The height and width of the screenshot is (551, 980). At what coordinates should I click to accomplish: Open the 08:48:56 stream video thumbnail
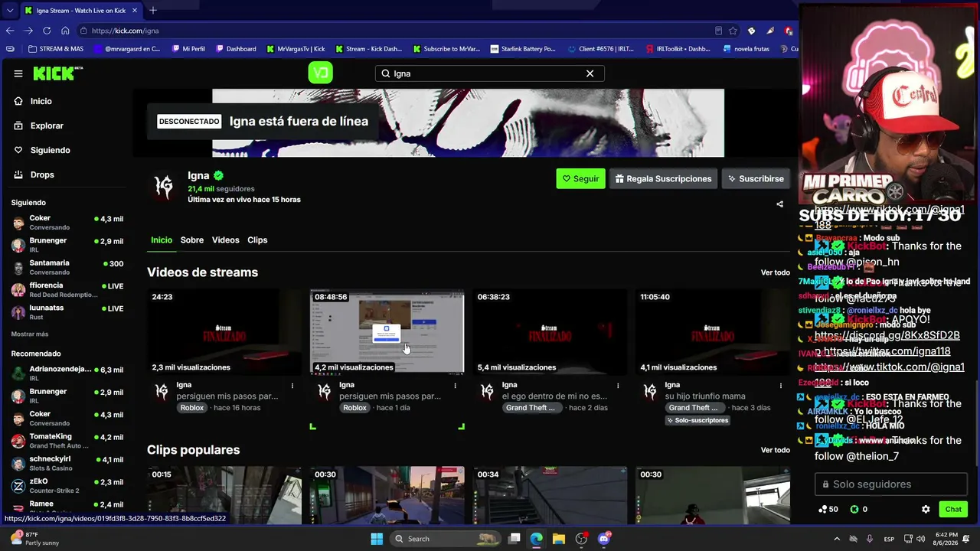[387, 331]
